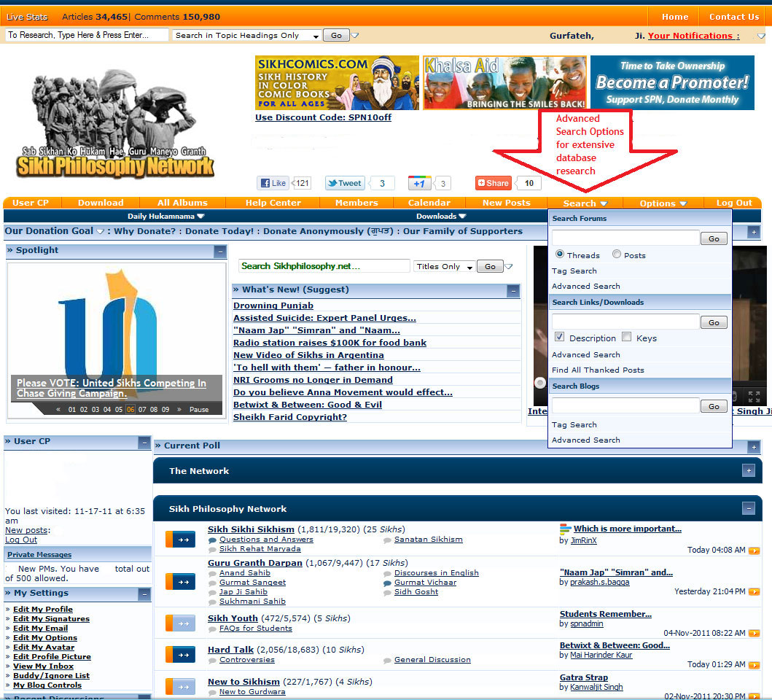This screenshot has height=700, width=772.
Task: Select Spotlight slide 03 marker
Action: 95,409
